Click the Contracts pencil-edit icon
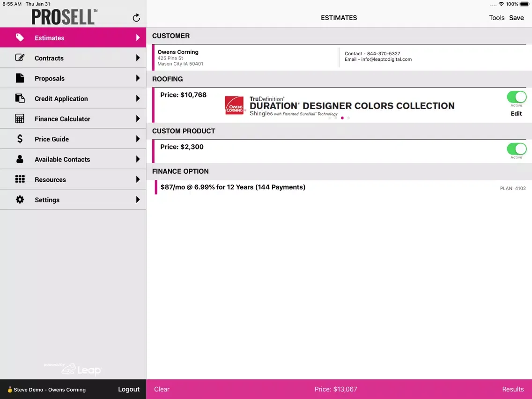This screenshot has height=399, width=532. point(20,58)
